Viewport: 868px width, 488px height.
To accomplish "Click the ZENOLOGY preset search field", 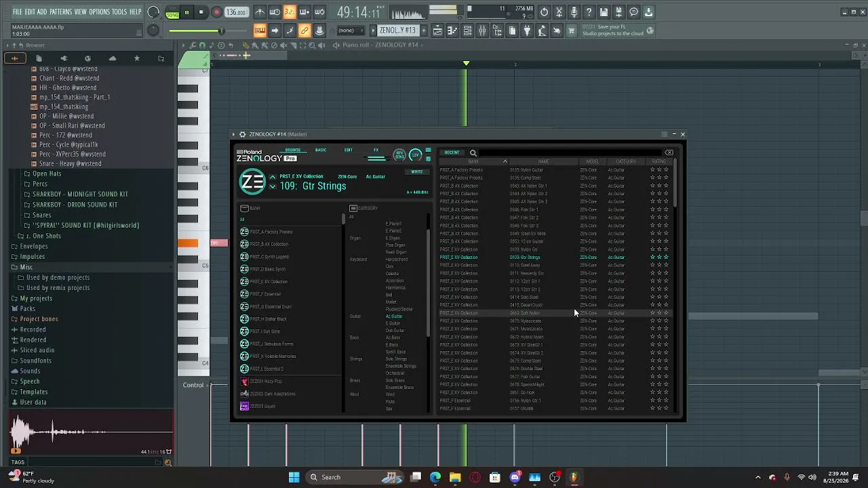I will (570, 152).
